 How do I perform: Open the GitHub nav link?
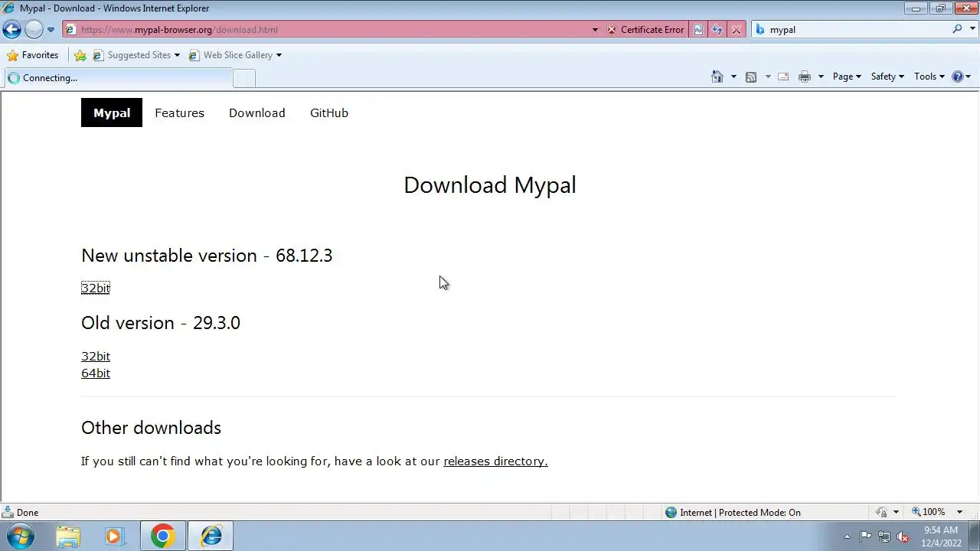pos(329,112)
